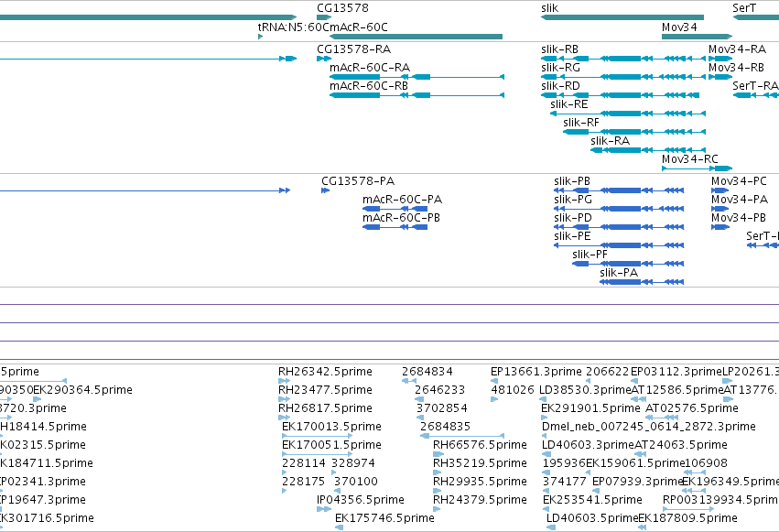Open the mAcR-60C-PB protein label

point(401,218)
